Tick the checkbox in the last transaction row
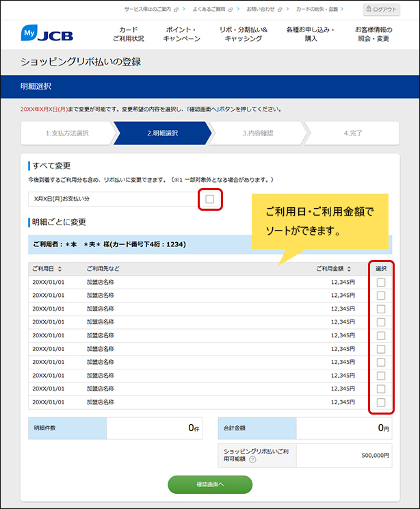Viewport: 420px width, 509px height. click(381, 402)
